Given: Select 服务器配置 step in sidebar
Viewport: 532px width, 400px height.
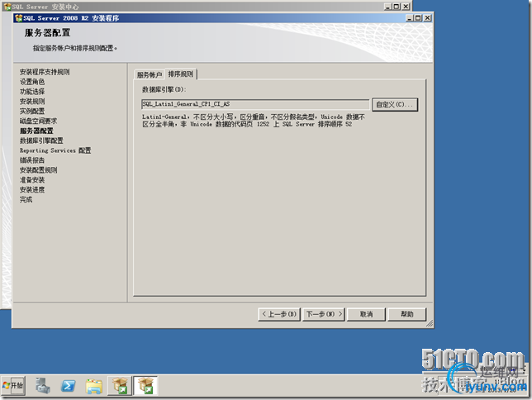Looking at the screenshot, I should pyautogui.click(x=36, y=131).
